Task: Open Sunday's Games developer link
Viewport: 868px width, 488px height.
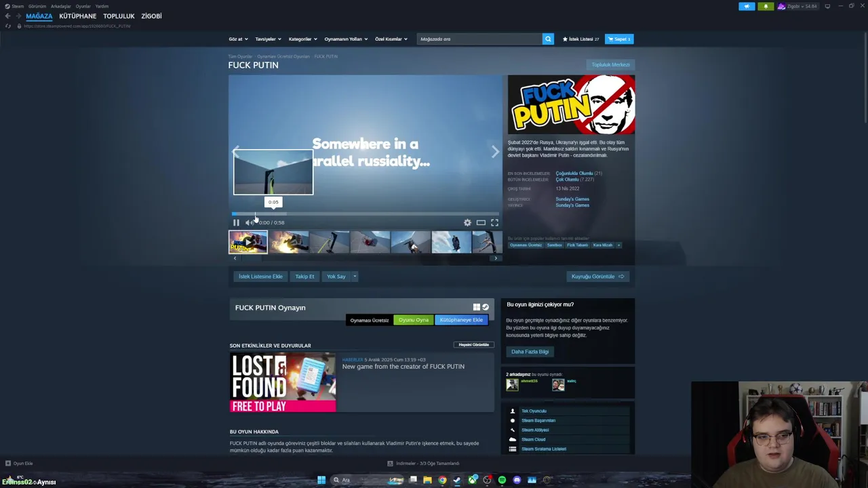Action: (x=572, y=199)
